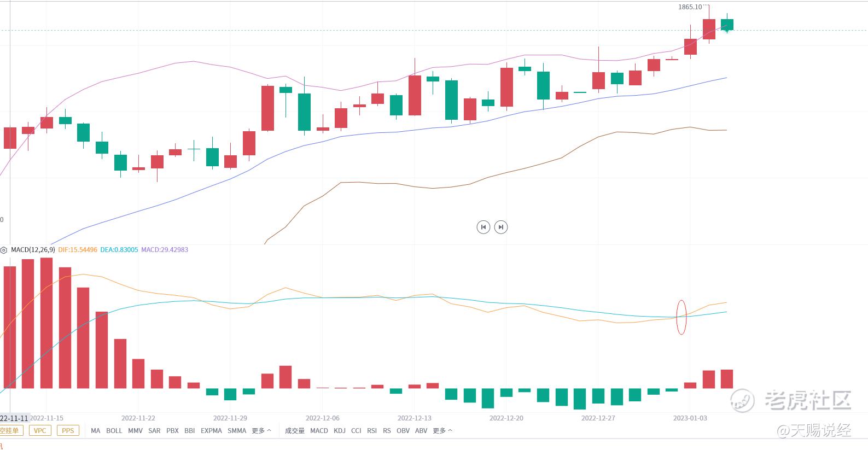Jump forward with skip-next button
This screenshot has height=450, width=868.
point(500,227)
